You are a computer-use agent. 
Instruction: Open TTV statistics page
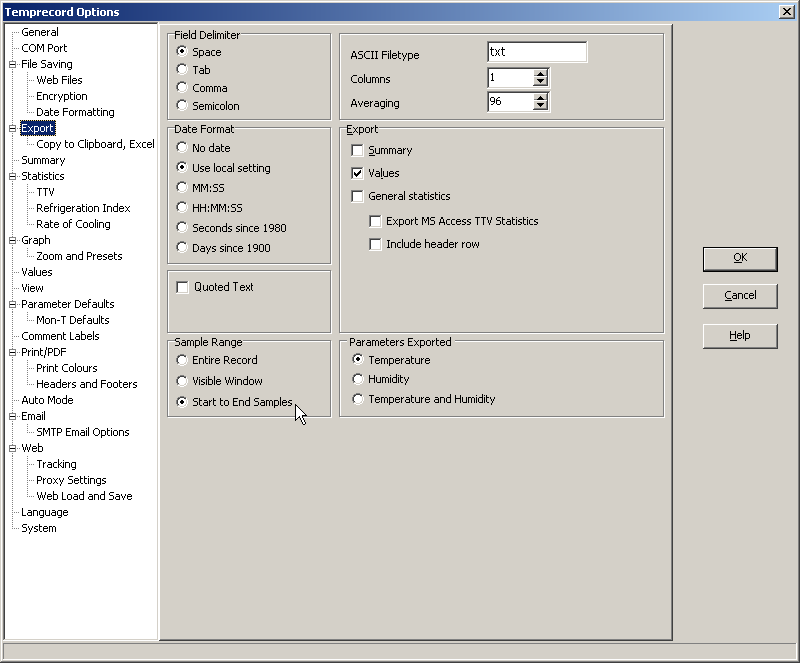tap(45, 192)
